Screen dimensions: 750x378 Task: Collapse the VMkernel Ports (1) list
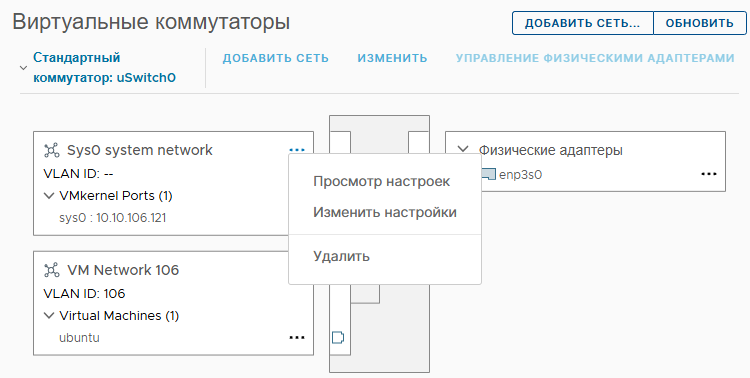point(48,196)
